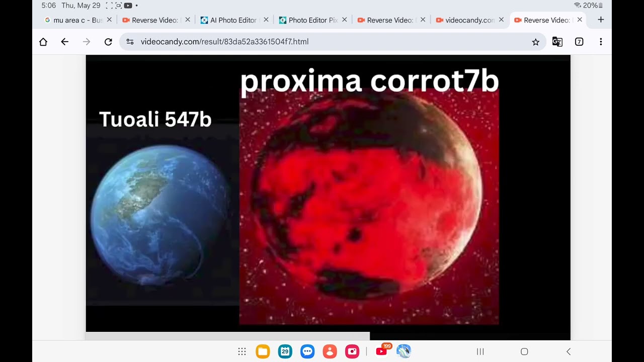Tap the Android home navigation button

click(x=524, y=351)
